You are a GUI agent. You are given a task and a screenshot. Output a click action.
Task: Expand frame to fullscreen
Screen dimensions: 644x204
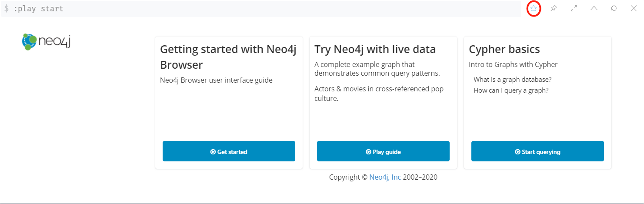(574, 8)
